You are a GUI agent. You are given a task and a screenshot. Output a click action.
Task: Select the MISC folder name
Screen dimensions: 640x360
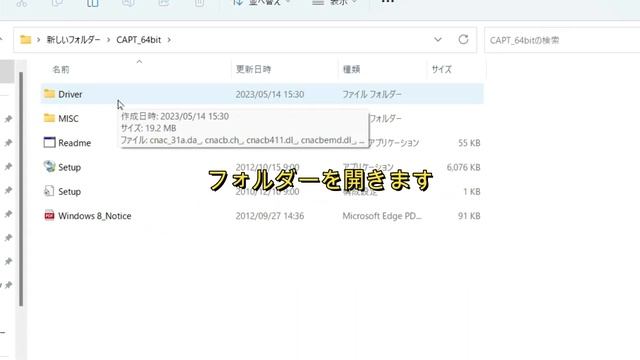(x=68, y=119)
